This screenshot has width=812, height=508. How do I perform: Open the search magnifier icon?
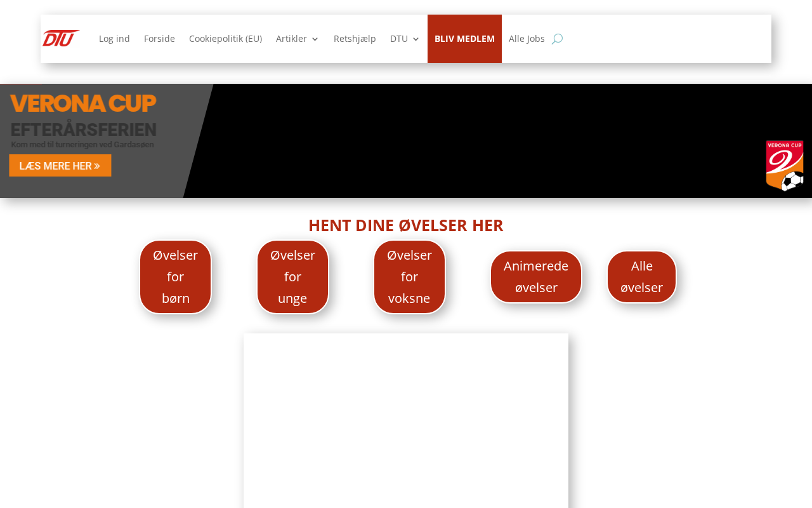(557, 39)
